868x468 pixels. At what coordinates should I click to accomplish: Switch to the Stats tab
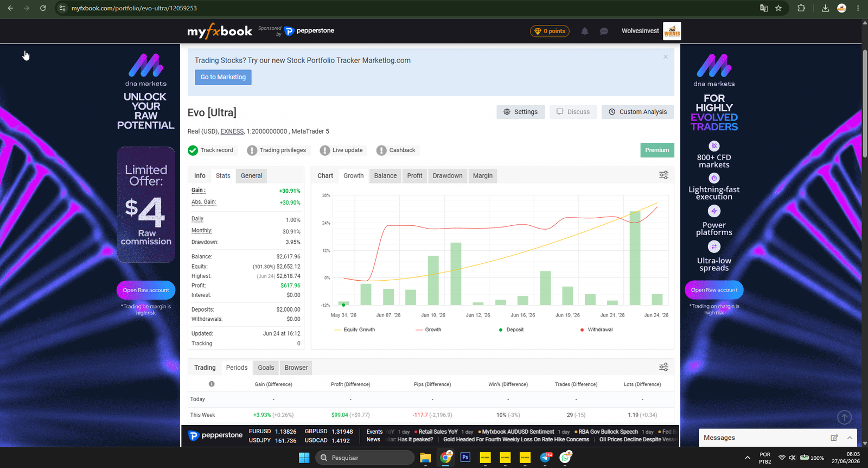[x=223, y=176]
